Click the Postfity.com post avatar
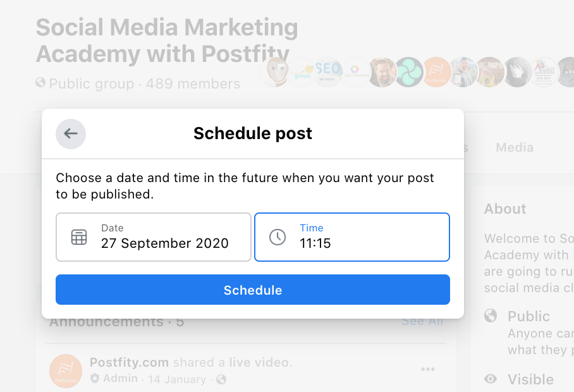Screen dimensions: 574x392 pyautogui.click(x=64, y=371)
